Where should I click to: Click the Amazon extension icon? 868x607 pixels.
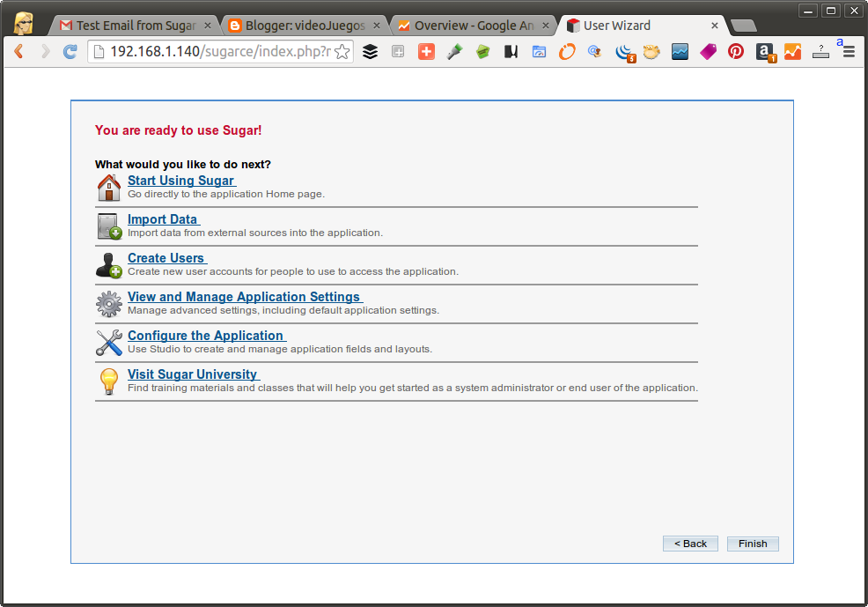[765, 52]
